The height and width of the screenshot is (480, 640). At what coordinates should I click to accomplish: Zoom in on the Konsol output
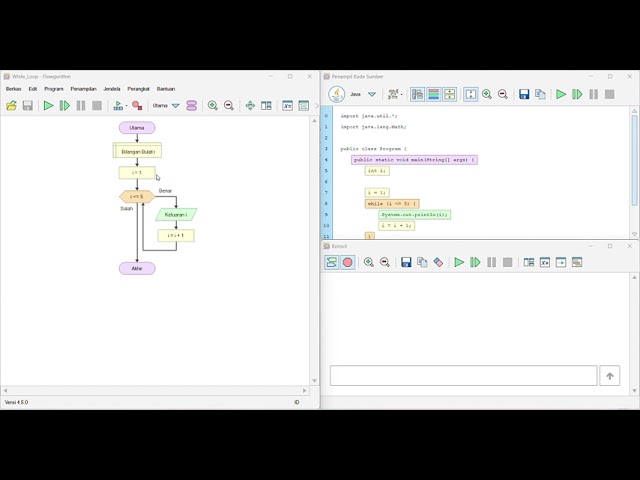[369, 262]
